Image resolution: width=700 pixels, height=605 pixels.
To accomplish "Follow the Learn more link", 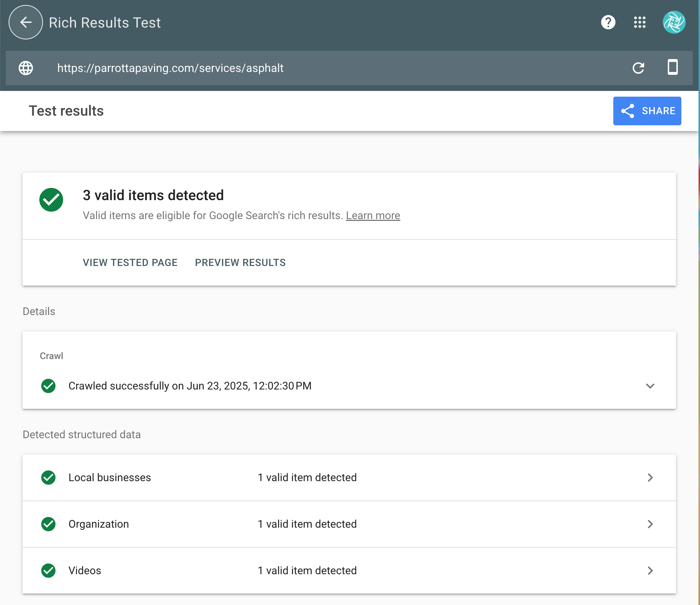I will click(373, 216).
